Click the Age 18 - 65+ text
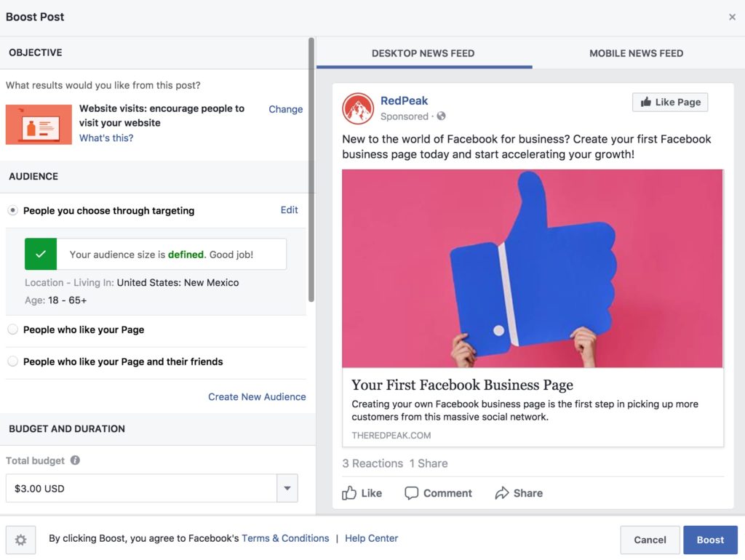Viewport: 745px width, 560px height. coord(55,300)
